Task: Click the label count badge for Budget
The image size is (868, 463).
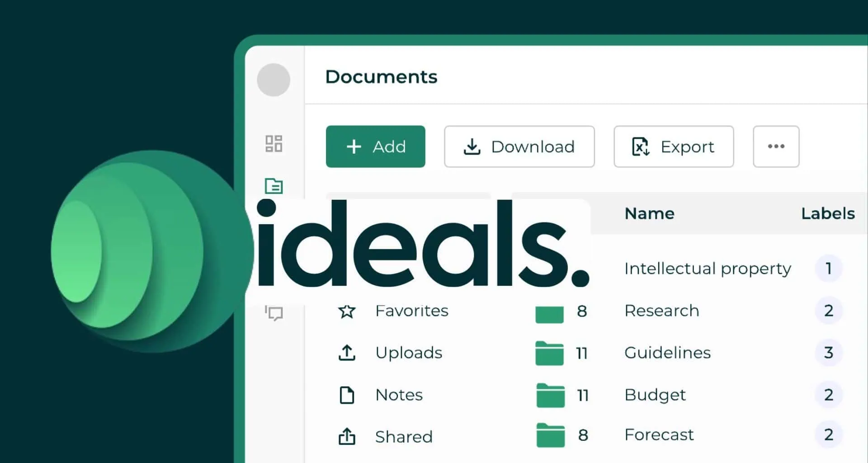Action: [x=828, y=395]
